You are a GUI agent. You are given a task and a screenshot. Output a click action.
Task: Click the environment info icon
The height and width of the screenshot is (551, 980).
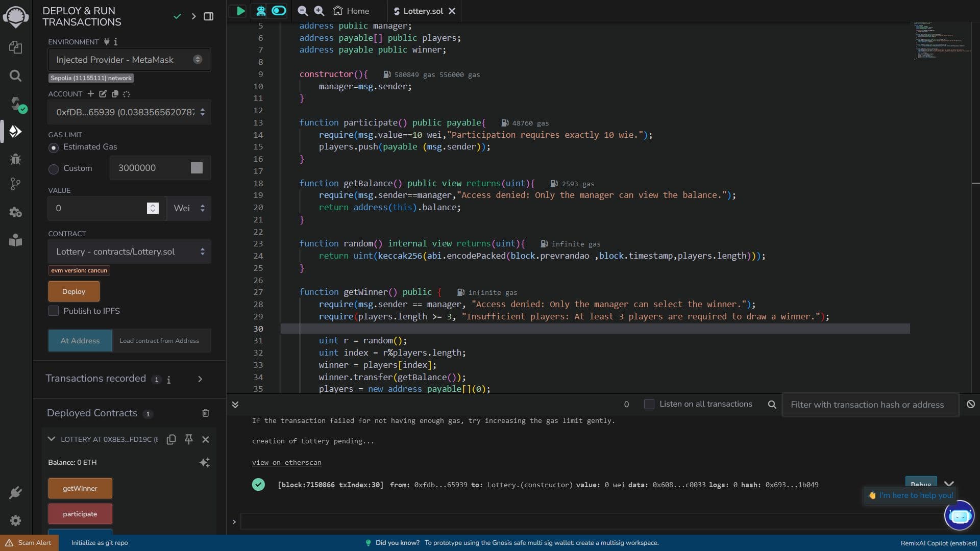(115, 42)
